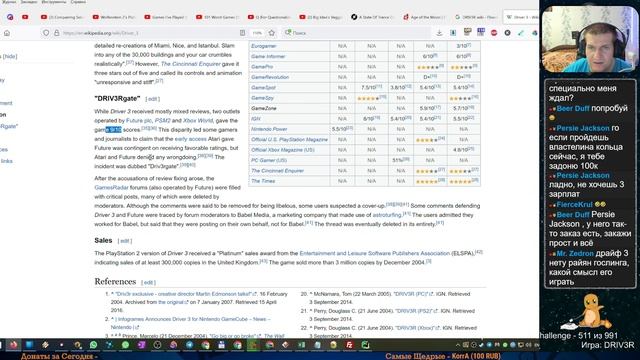Open the 'GamesRadar' link
The height and width of the screenshot is (360, 640).
click(111, 187)
